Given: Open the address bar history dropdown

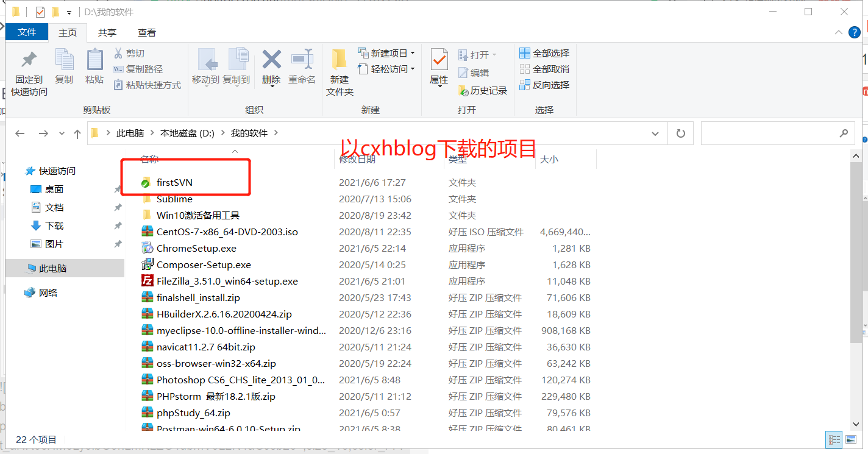Looking at the screenshot, I should [655, 133].
